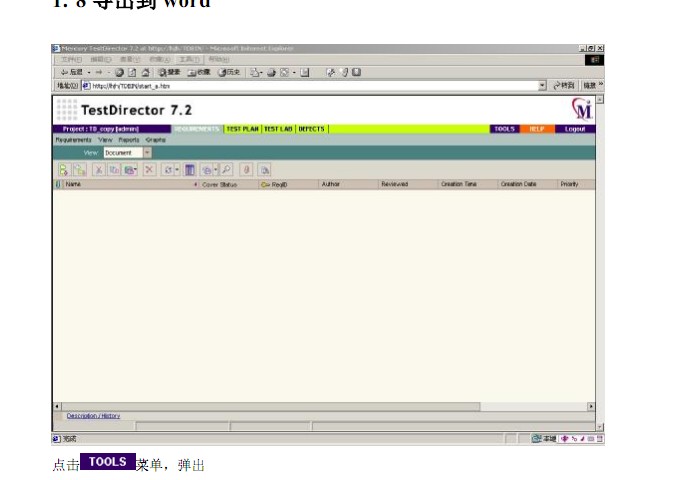This screenshot has height=480, width=686.
Task: Click the browser Mail icon
Action: pyautogui.click(x=256, y=72)
